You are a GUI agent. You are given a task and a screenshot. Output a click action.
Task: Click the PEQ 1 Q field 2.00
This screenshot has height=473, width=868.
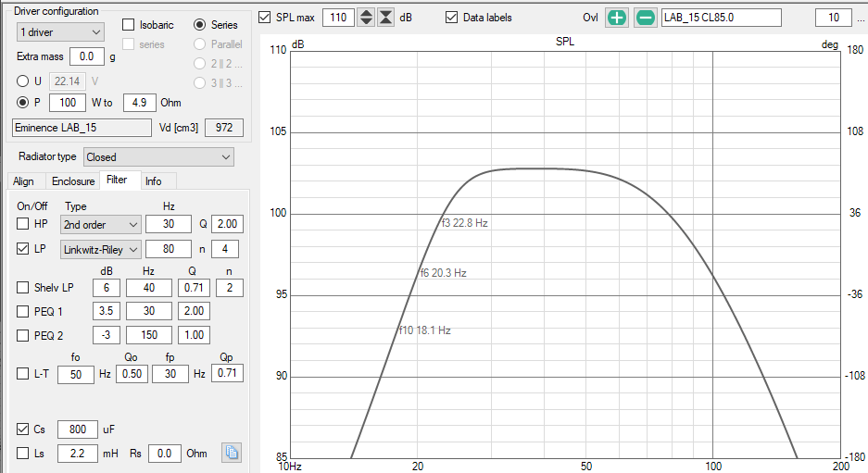[x=194, y=311]
